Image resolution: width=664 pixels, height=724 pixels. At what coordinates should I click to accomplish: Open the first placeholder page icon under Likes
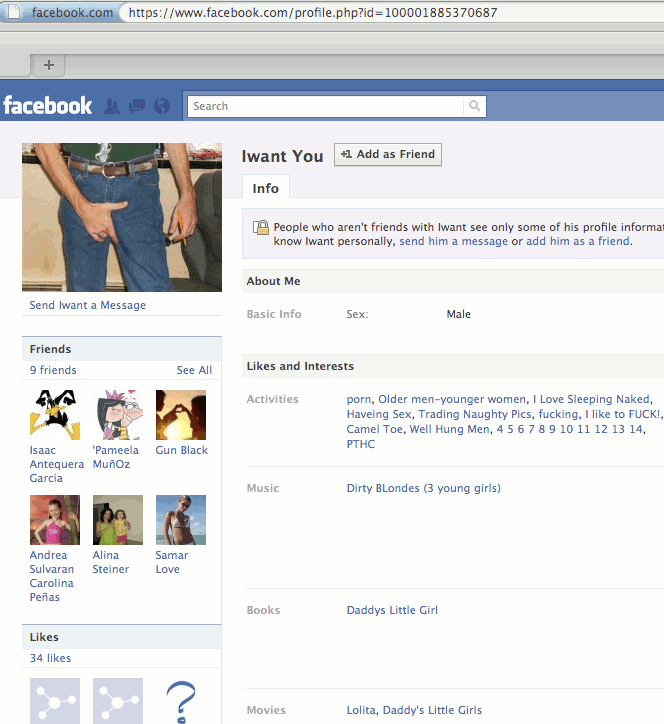click(55, 701)
